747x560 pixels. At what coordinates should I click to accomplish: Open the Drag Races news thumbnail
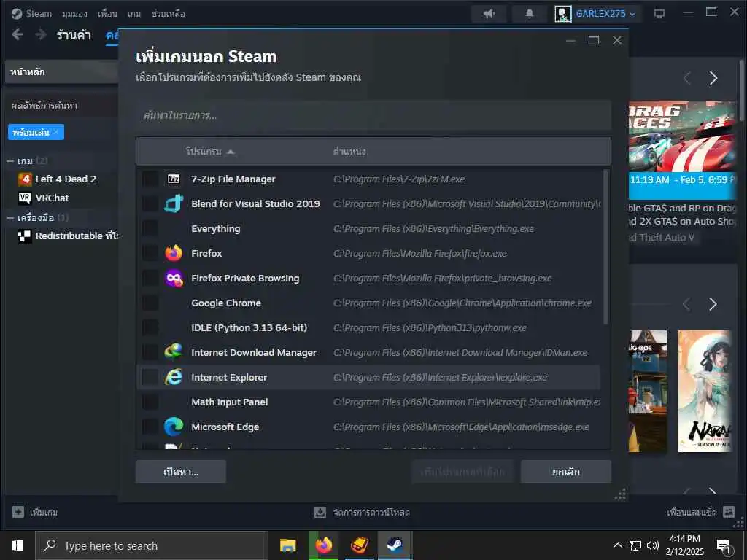(x=682, y=136)
